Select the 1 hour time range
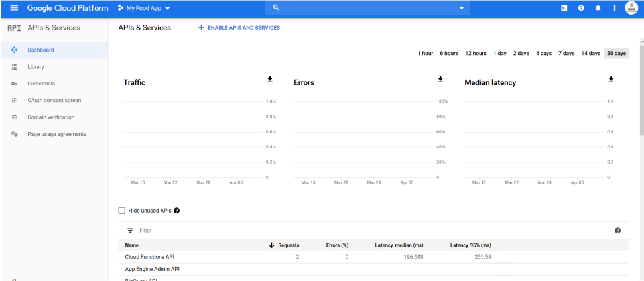This screenshot has height=281, width=644. pyautogui.click(x=425, y=54)
